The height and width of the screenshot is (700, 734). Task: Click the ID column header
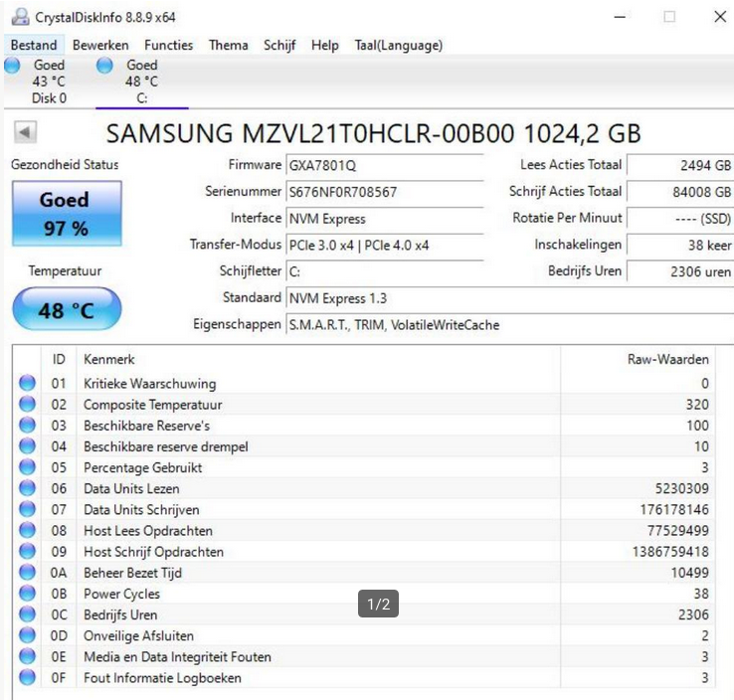59,359
